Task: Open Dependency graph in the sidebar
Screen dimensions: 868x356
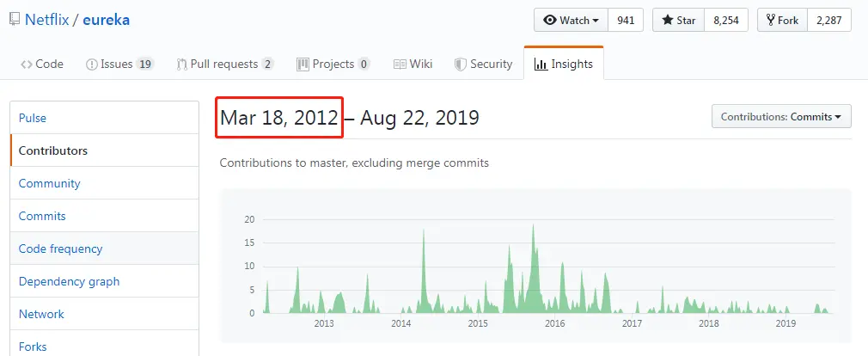Action: click(105, 281)
